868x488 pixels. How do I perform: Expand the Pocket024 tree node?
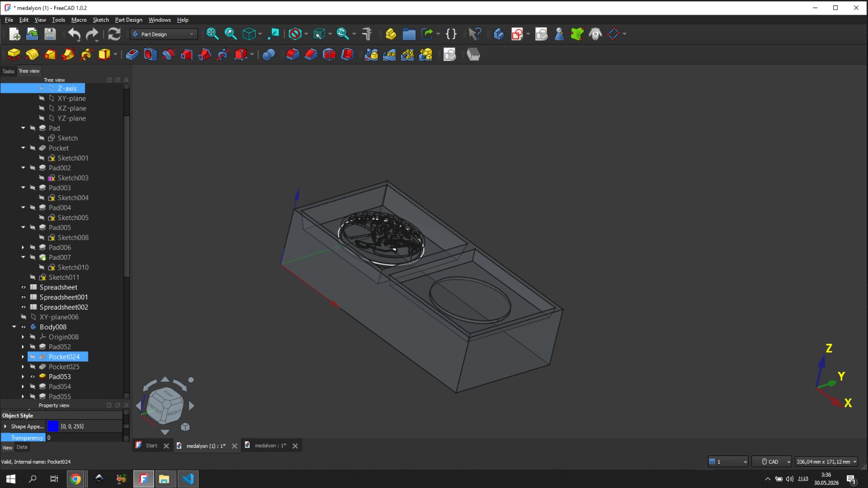tap(23, 357)
